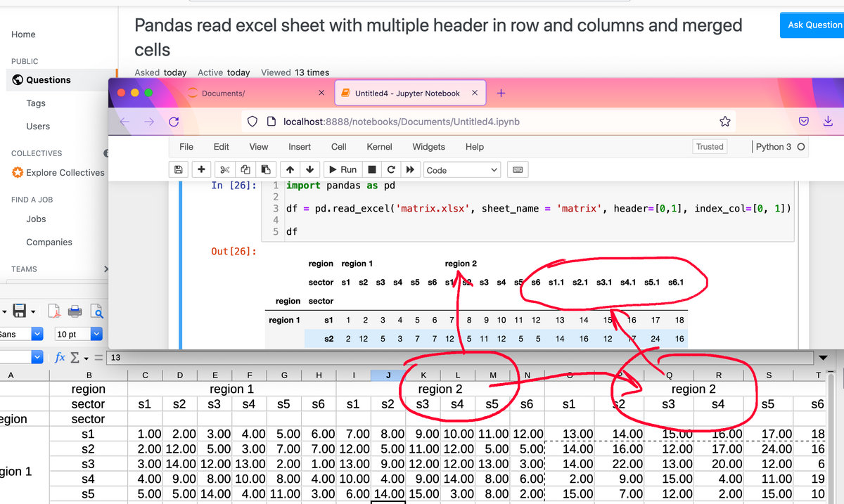This screenshot has height=504, width=844.
Task: Click the spreadsheet save floppy disk icon
Action: tap(19, 311)
